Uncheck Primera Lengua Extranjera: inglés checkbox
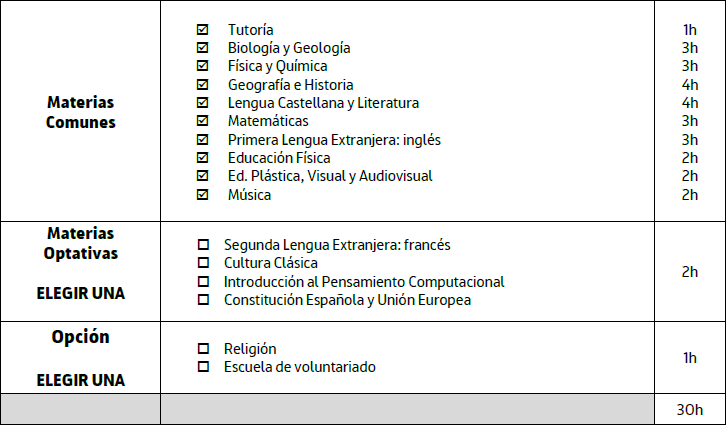The width and height of the screenshot is (726, 425). click(203, 139)
